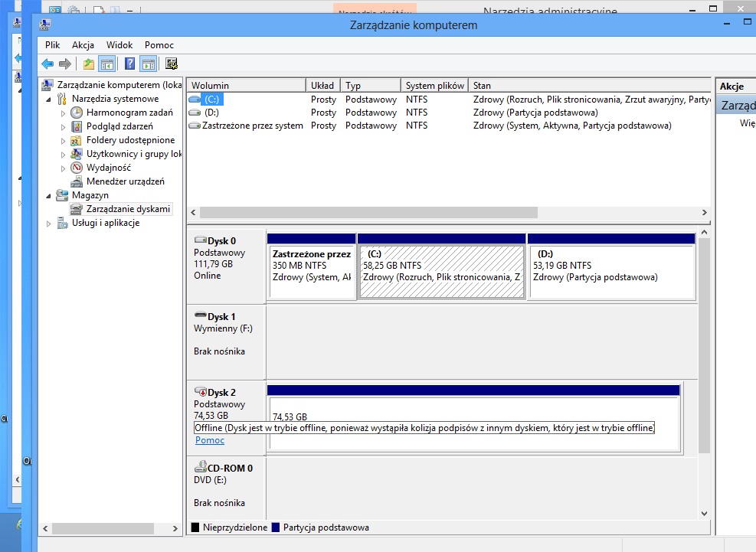This screenshot has height=552, width=756.
Task: Select Menedżer urządzeń in the tree
Action: point(125,181)
